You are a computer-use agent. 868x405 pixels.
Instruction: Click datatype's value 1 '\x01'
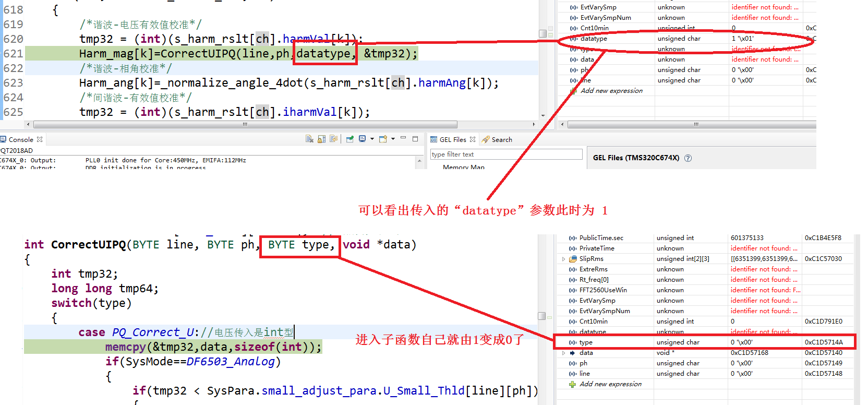click(x=742, y=39)
